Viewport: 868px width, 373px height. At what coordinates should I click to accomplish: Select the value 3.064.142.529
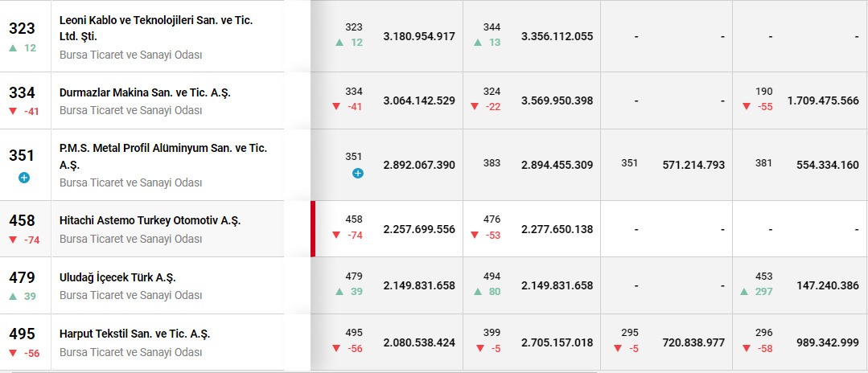419,100
